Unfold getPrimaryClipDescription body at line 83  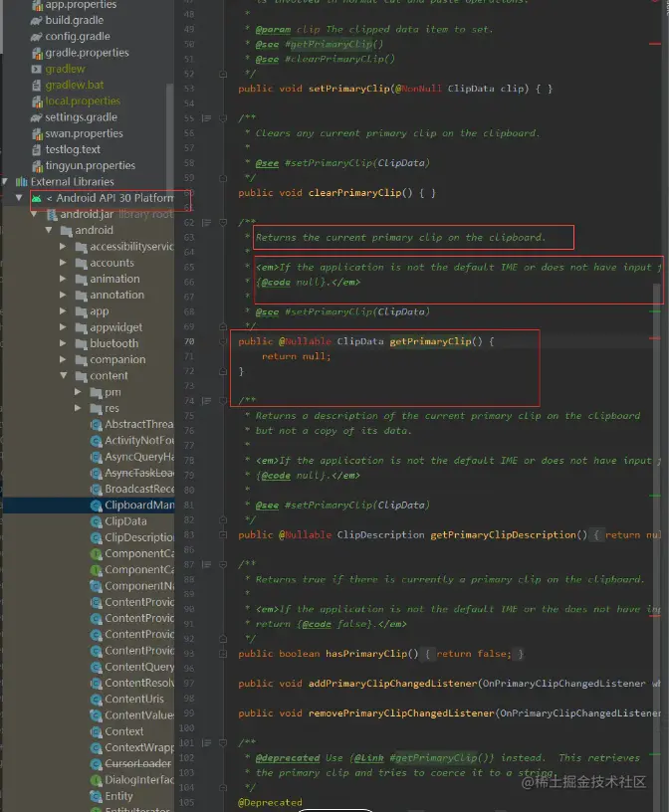tap(223, 535)
